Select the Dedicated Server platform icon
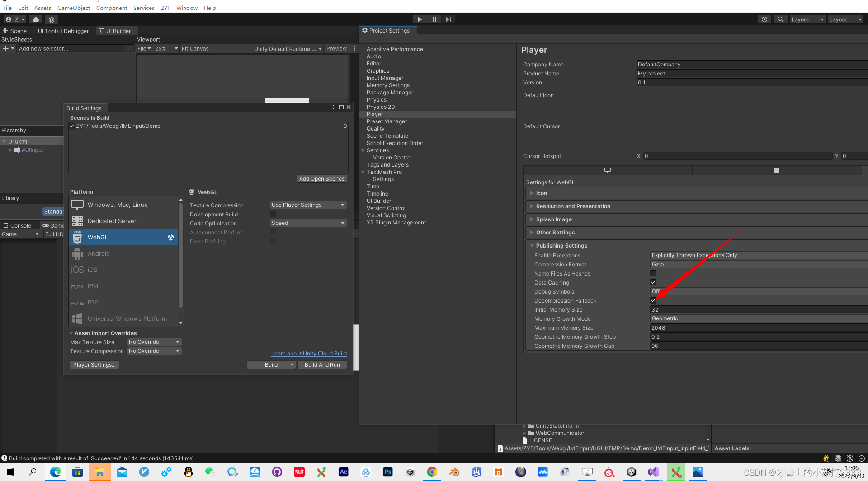The height and width of the screenshot is (481, 868). [x=77, y=221]
